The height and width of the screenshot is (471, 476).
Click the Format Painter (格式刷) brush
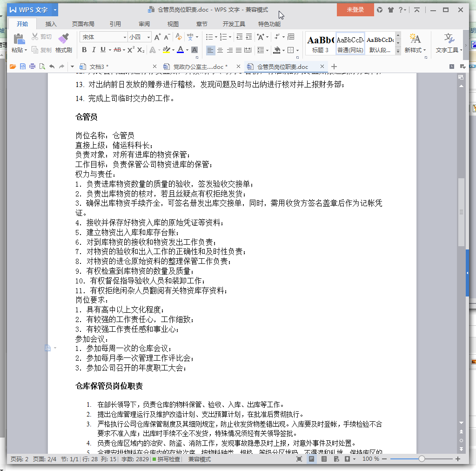tap(63, 39)
